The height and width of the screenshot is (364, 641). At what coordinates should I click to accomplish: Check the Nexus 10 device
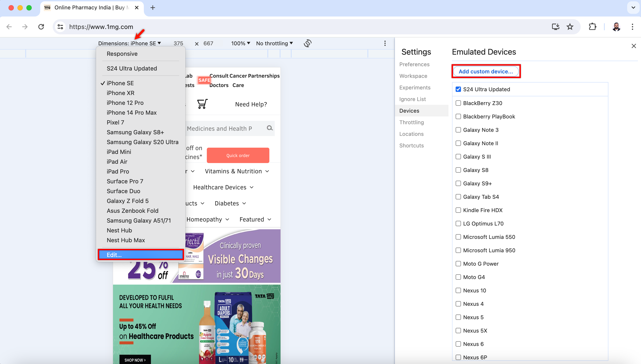tap(458, 290)
